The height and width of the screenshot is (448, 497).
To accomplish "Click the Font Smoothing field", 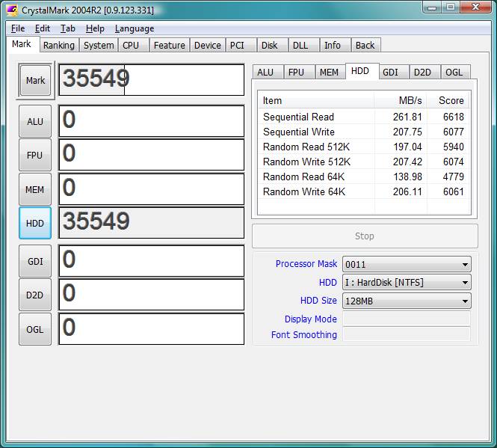I will (407, 334).
